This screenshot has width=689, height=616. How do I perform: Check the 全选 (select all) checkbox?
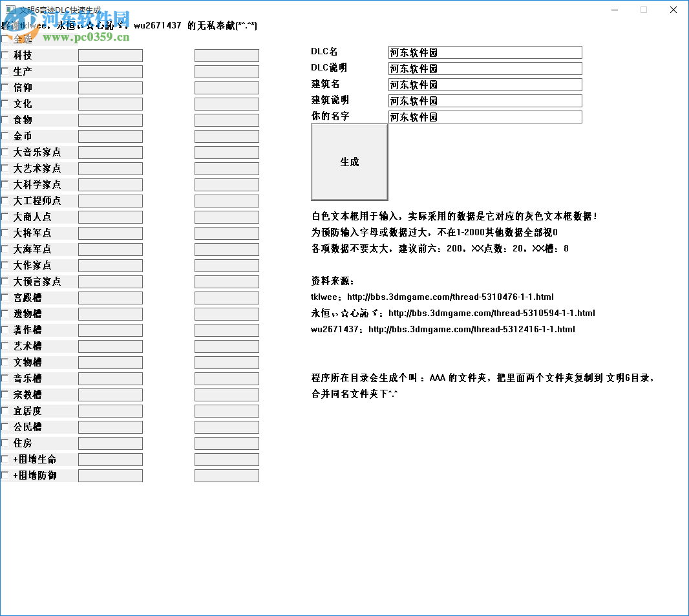[x=6, y=38]
